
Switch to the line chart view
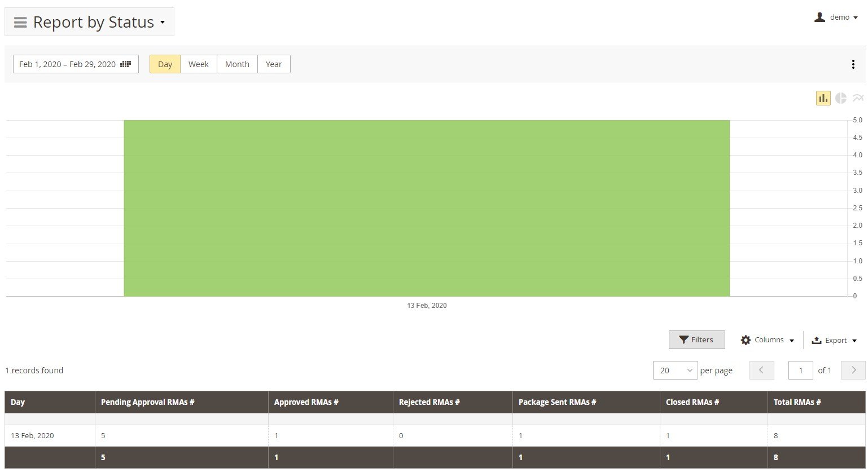pos(858,98)
